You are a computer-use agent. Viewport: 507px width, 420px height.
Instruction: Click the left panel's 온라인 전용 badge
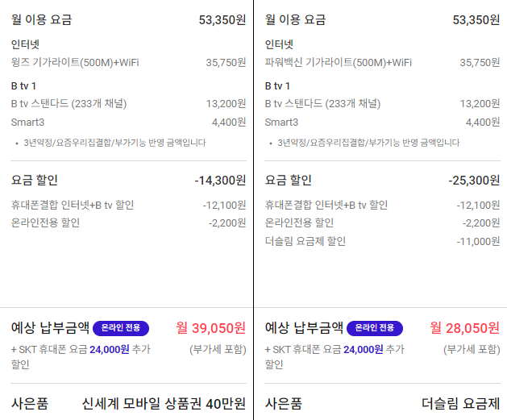[121, 328]
